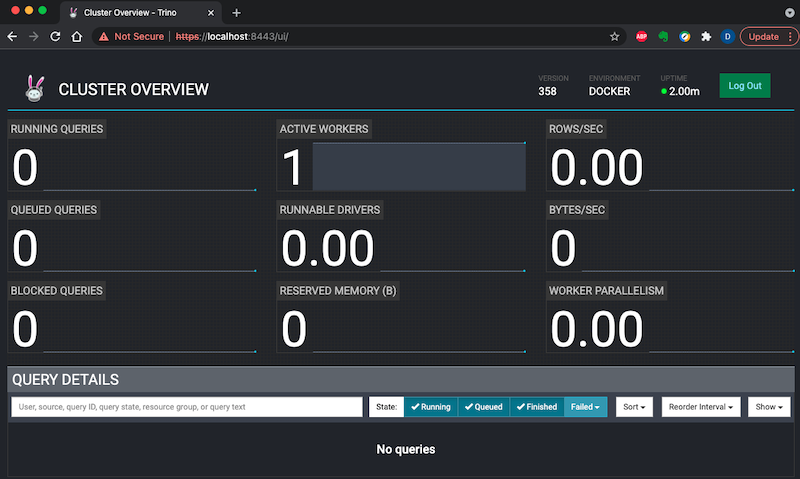
Task: Click the Active Workers value 1
Action: [292, 167]
